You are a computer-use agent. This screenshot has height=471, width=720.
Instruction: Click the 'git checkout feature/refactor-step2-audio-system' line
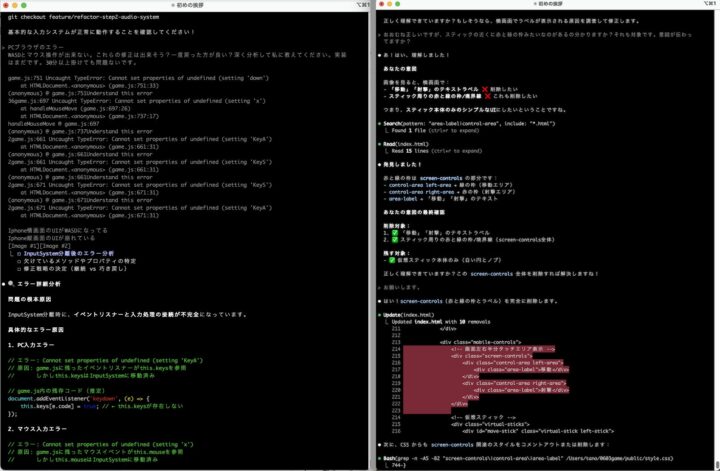point(83,17)
